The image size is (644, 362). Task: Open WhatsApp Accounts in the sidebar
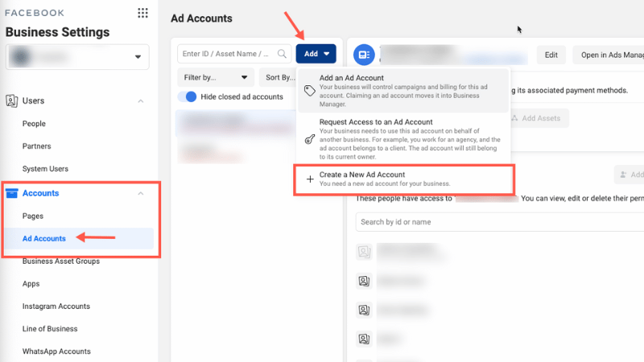pyautogui.click(x=56, y=352)
